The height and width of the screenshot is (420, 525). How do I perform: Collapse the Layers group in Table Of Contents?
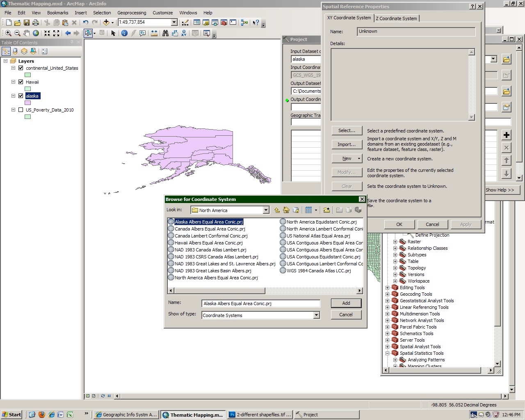[x=5, y=61]
